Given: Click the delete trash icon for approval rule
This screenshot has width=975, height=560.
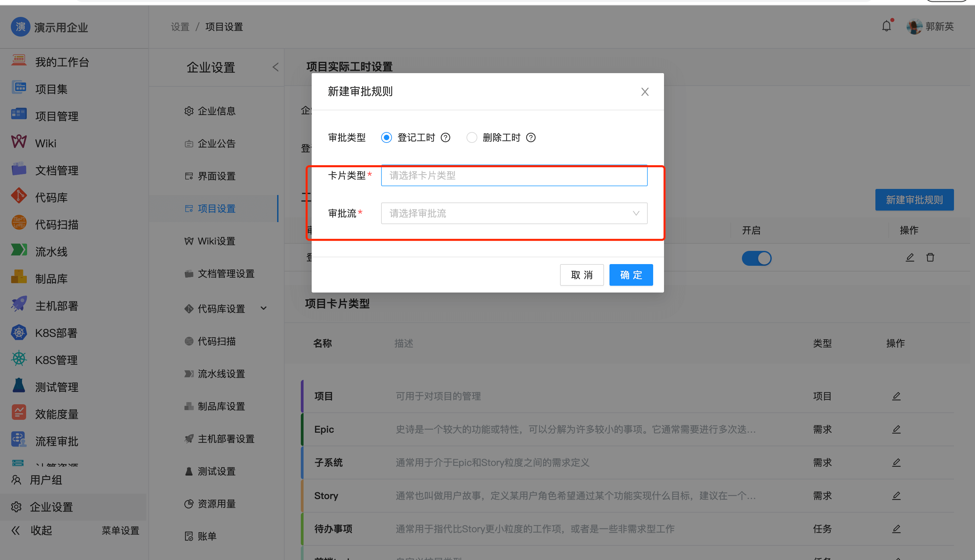Looking at the screenshot, I should click(930, 257).
